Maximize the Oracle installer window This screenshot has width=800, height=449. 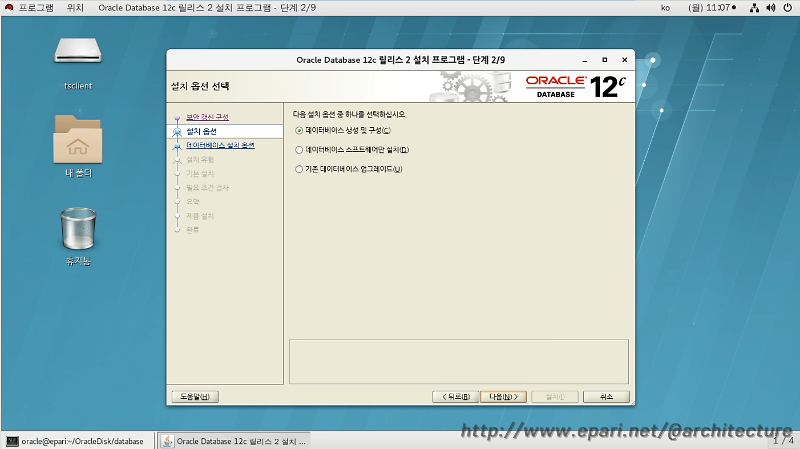(605, 60)
